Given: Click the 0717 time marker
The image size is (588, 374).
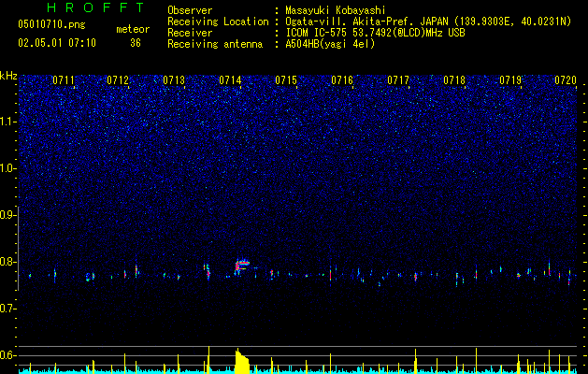Looking at the screenshot, I should click(x=398, y=80).
